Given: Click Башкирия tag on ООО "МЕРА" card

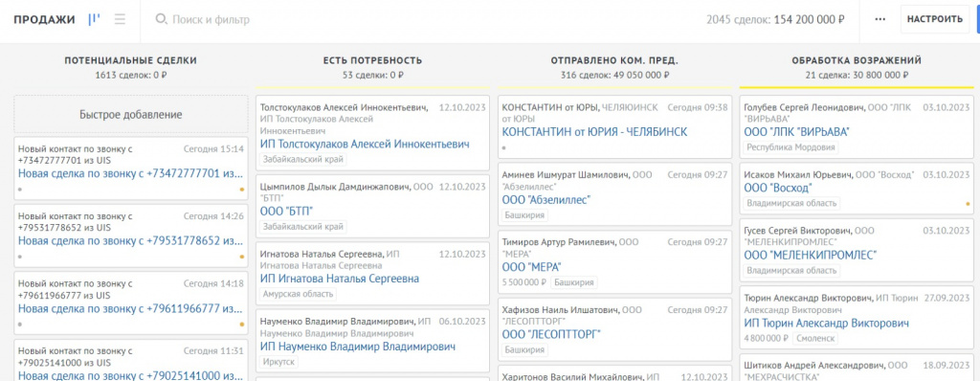Looking at the screenshot, I should coord(574,282).
